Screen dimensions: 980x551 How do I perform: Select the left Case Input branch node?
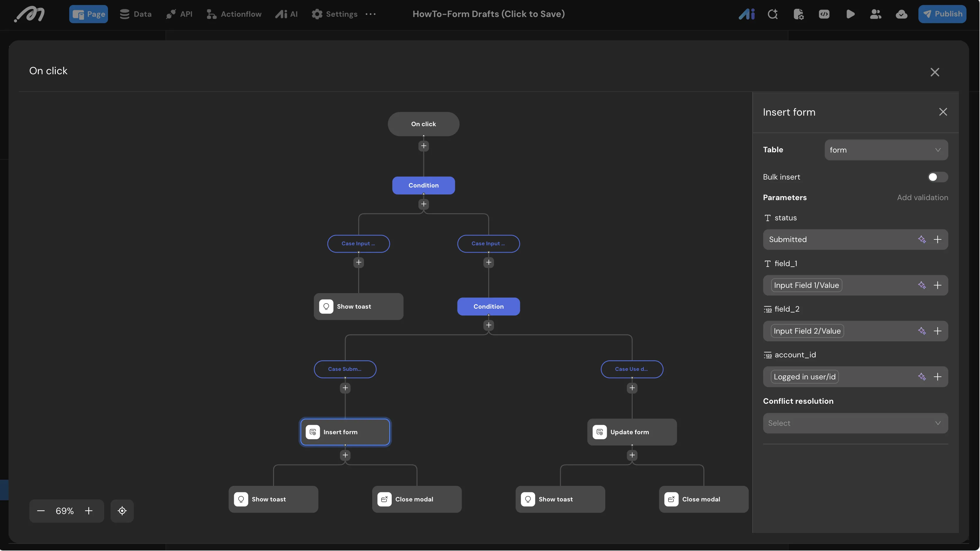pyautogui.click(x=358, y=244)
